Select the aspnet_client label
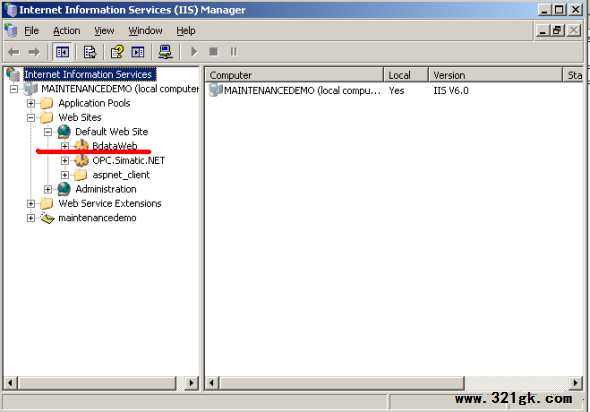 pyautogui.click(x=121, y=175)
